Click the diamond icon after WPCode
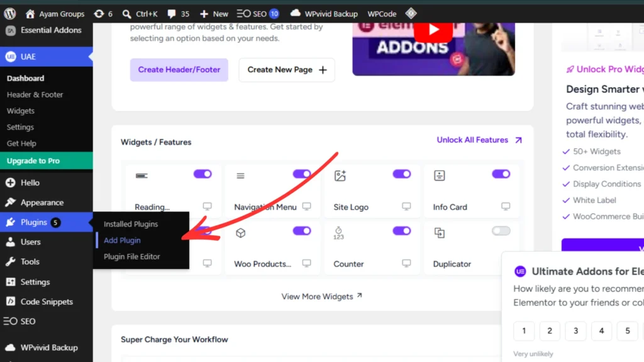 click(411, 14)
